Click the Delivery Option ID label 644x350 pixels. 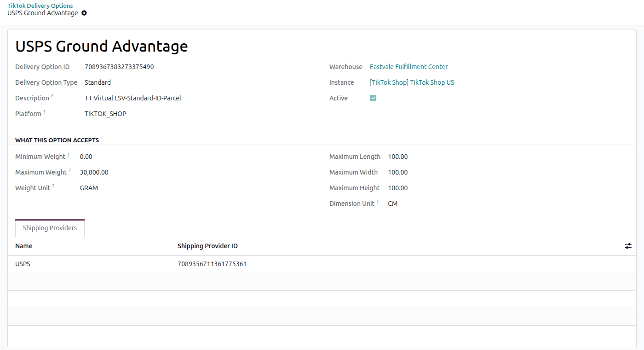click(42, 67)
